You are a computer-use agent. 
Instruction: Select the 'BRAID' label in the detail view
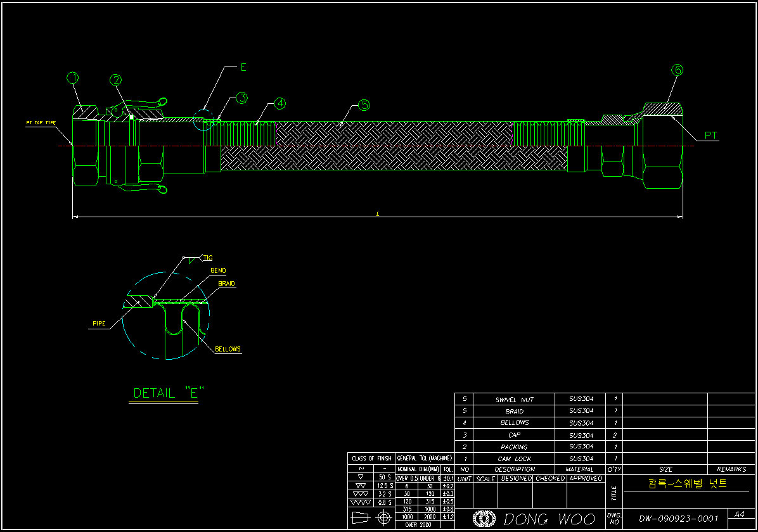tap(226, 284)
